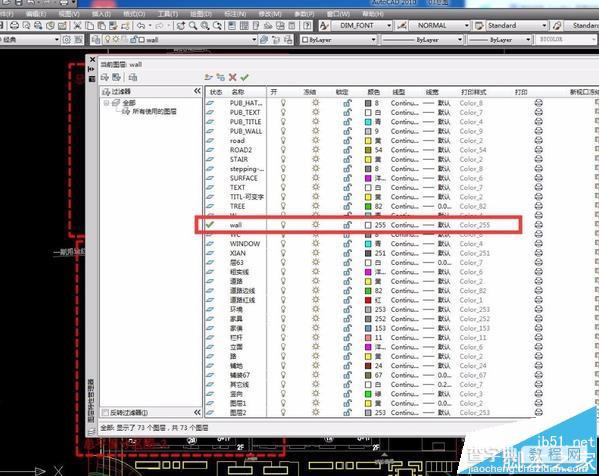The width and height of the screenshot is (599, 476).
Task: Select the ROAD2 layer row name
Action: coord(241,150)
